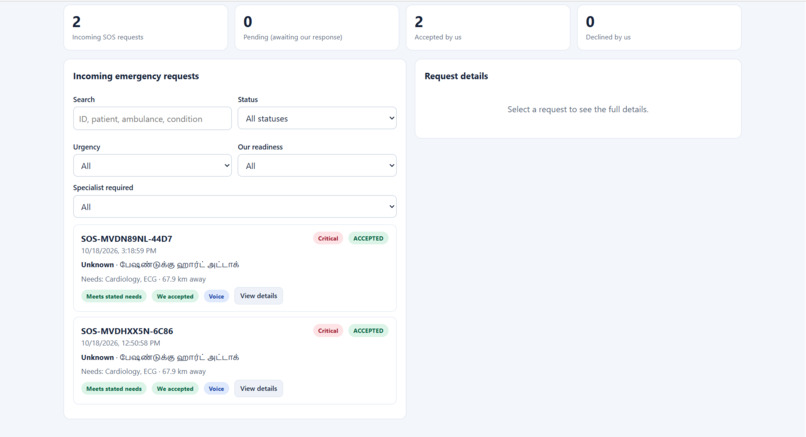
Task: Click Critical badge on SOS-MVDHXX5N-6C86
Action: (328, 331)
